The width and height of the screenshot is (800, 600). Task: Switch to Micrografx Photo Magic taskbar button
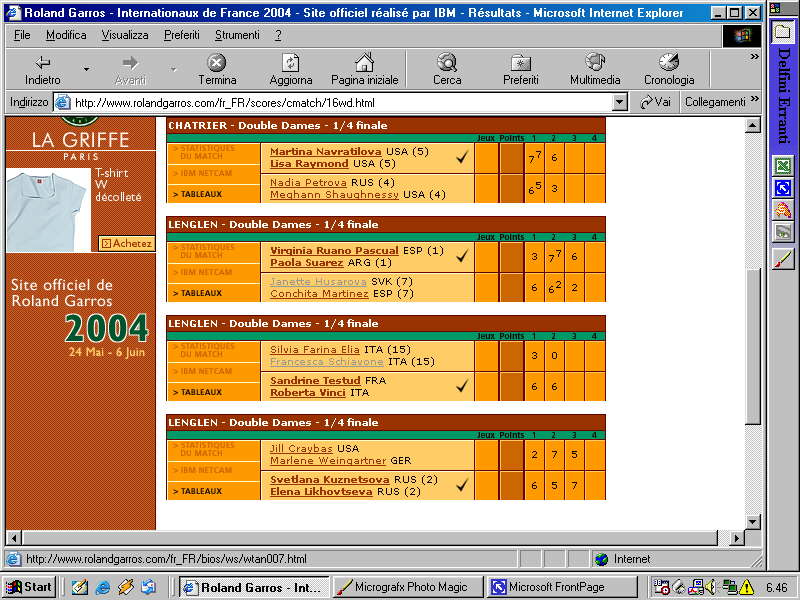click(410, 587)
